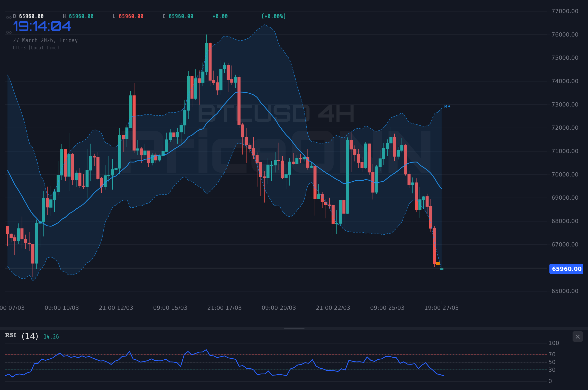
Task: Click the 19:00 27/03 time axis label
Action: point(441,308)
